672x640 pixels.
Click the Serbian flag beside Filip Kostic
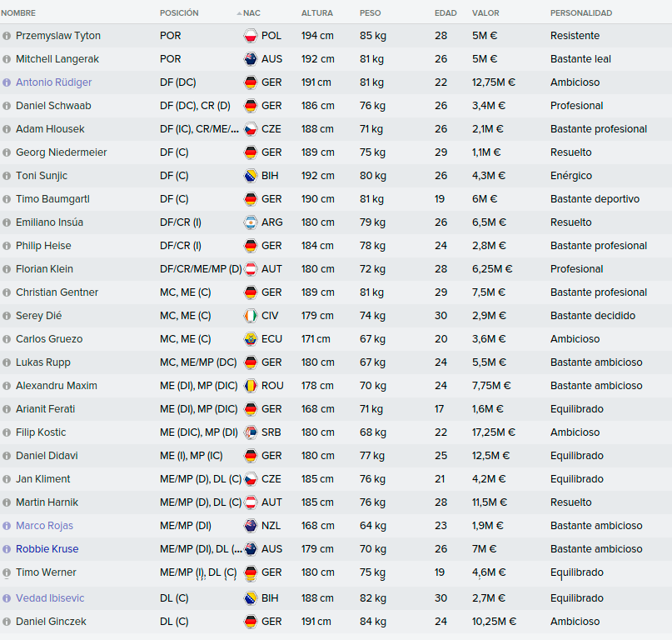click(251, 432)
